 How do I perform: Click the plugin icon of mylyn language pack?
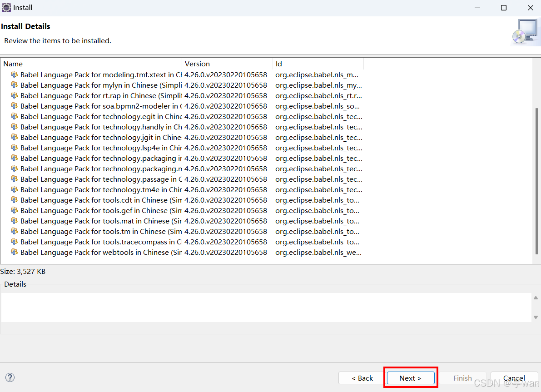click(15, 85)
